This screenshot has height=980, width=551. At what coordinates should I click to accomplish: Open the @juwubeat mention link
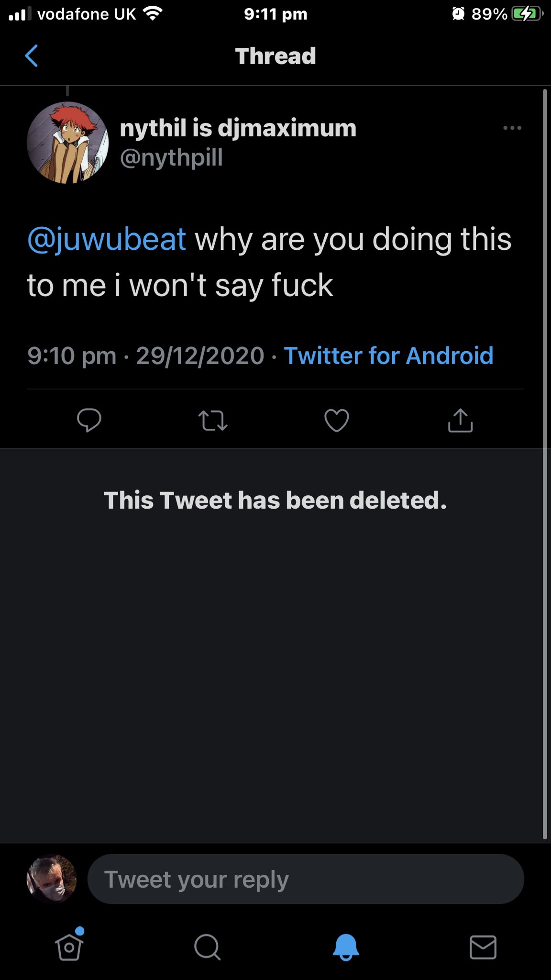tap(107, 239)
